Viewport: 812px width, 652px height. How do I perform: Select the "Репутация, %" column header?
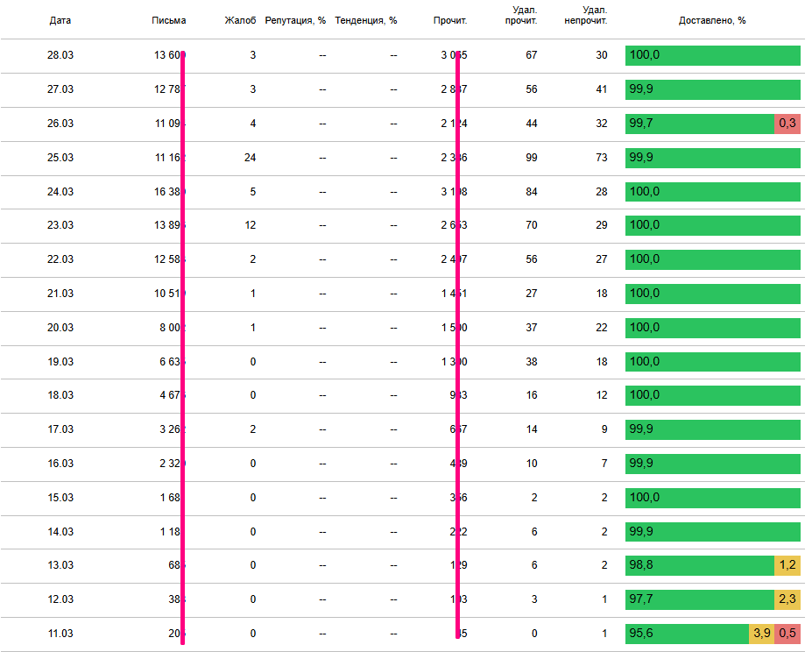coord(295,20)
